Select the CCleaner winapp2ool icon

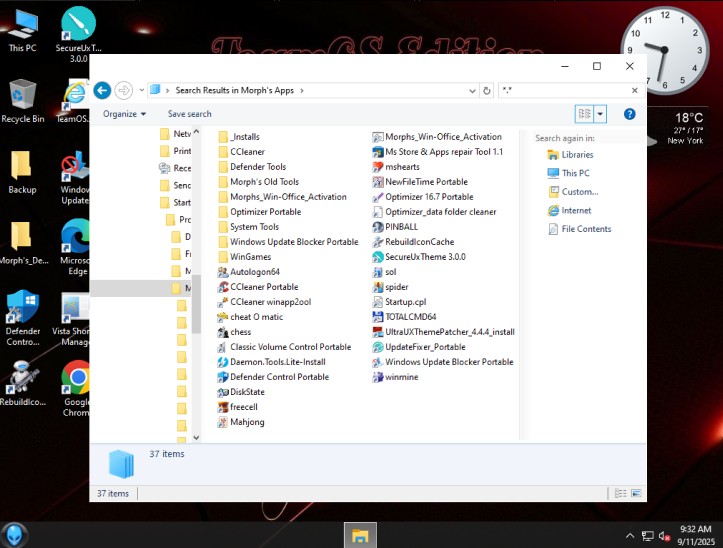coord(223,302)
